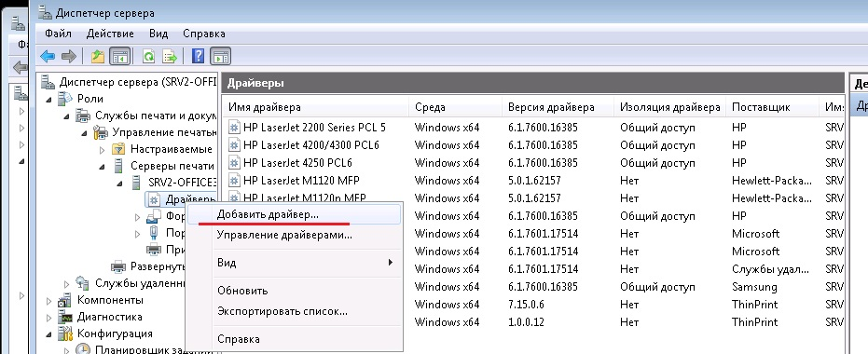
Task: Sort by Имя драйвера column header
Action: tap(265, 107)
